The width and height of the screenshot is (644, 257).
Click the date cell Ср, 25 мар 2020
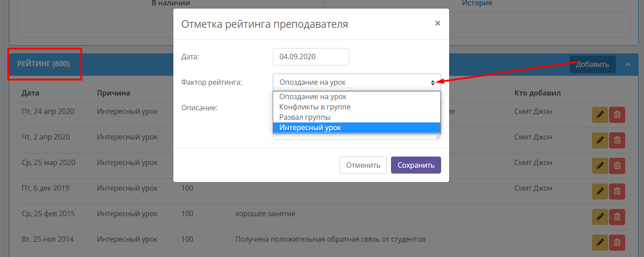pyautogui.click(x=48, y=162)
